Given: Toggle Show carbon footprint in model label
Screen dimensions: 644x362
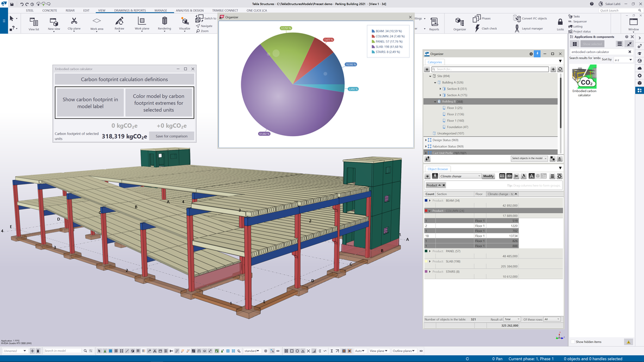Looking at the screenshot, I should pos(90,103).
